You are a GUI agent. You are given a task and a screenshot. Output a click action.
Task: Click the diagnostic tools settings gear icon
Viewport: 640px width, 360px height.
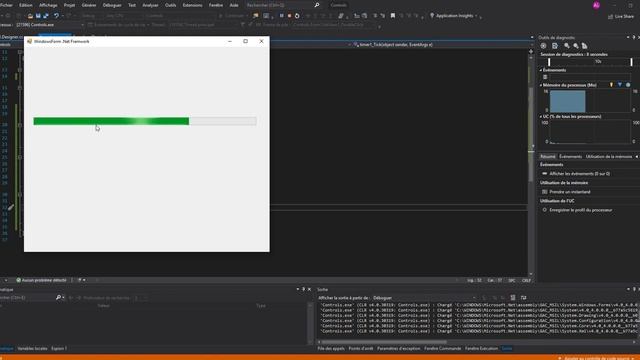(x=544, y=46)
